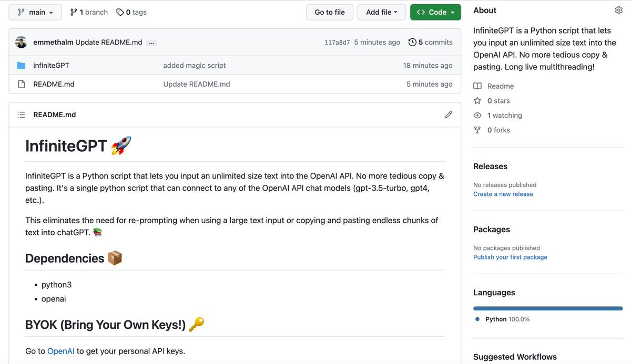Screen dimensions: 631x364
Task: Open the 1 watching link
Action: coord(505,116)
